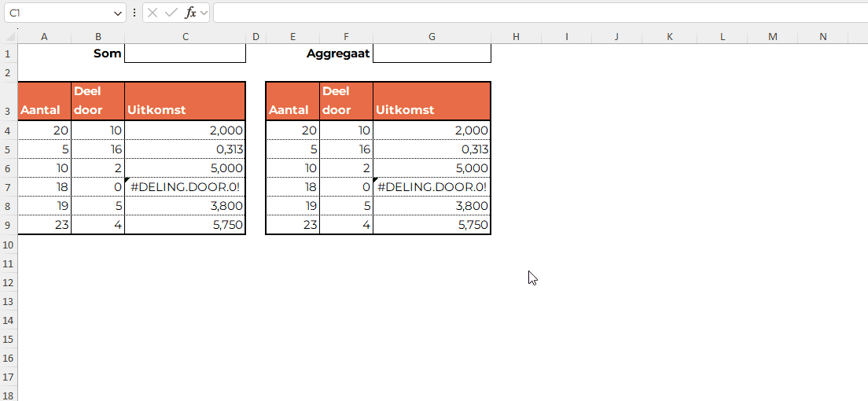
Task: Click cell C9 with value 5,750
Action: coord(186,225)
